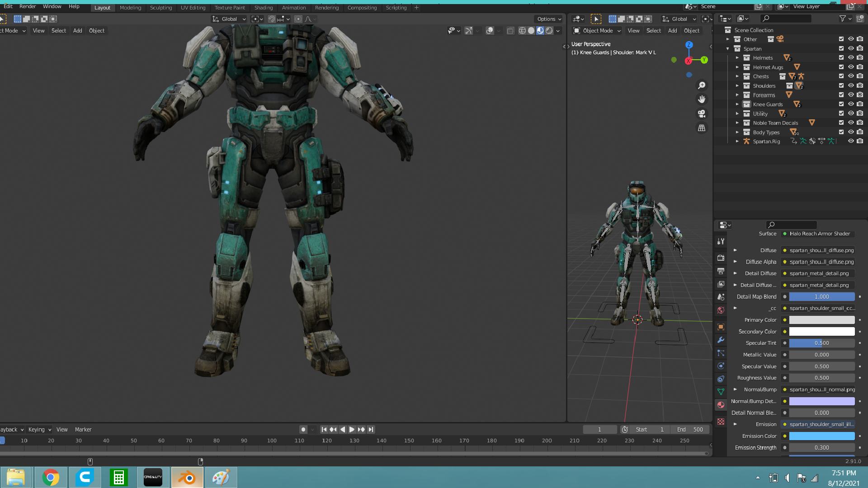Click the select tool in right viewport header

tap(596, 19)
